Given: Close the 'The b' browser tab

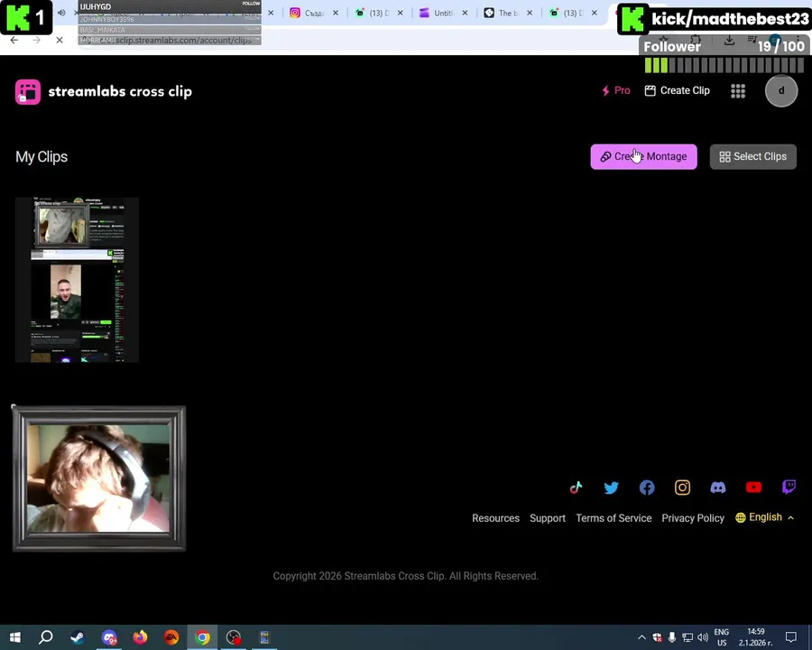Looking at the screenshot, I should (x=530, y=13).
